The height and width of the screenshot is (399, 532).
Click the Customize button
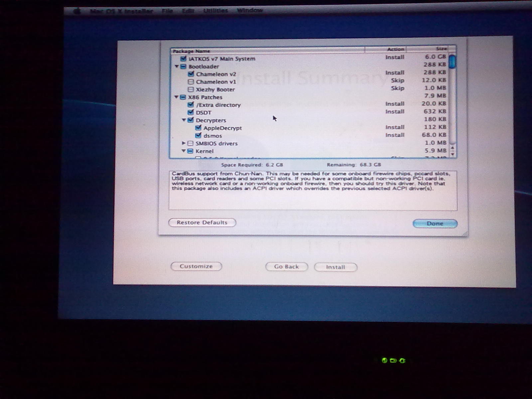pyautogui.click(x=196, y=266)
